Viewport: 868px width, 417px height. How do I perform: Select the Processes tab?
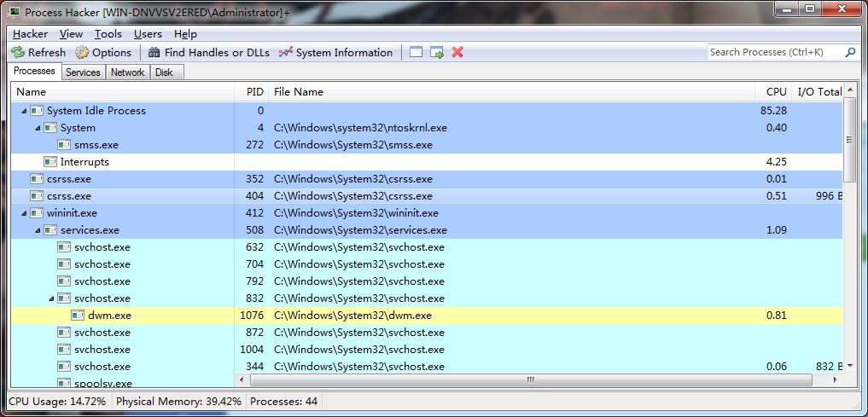34,71
